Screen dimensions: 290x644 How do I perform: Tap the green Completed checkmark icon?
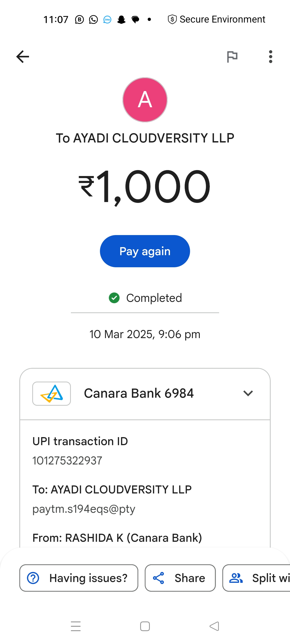point(114,298)
